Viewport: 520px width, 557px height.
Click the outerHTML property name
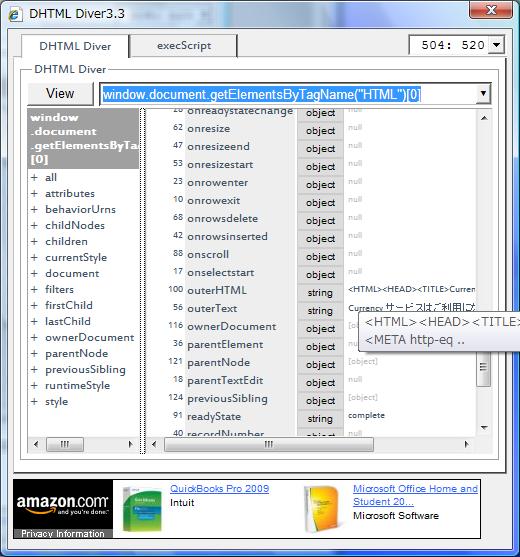[x=217, y=291]
